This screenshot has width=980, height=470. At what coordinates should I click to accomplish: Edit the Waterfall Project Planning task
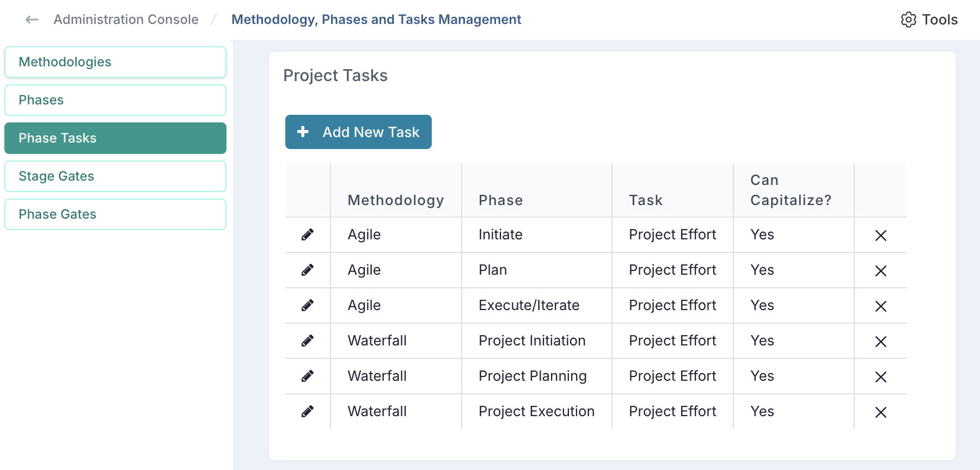(308, 376)
